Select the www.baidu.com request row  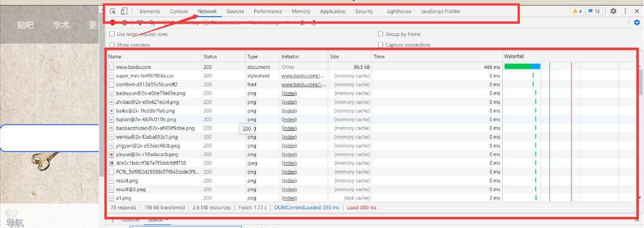tap(134, 68)
